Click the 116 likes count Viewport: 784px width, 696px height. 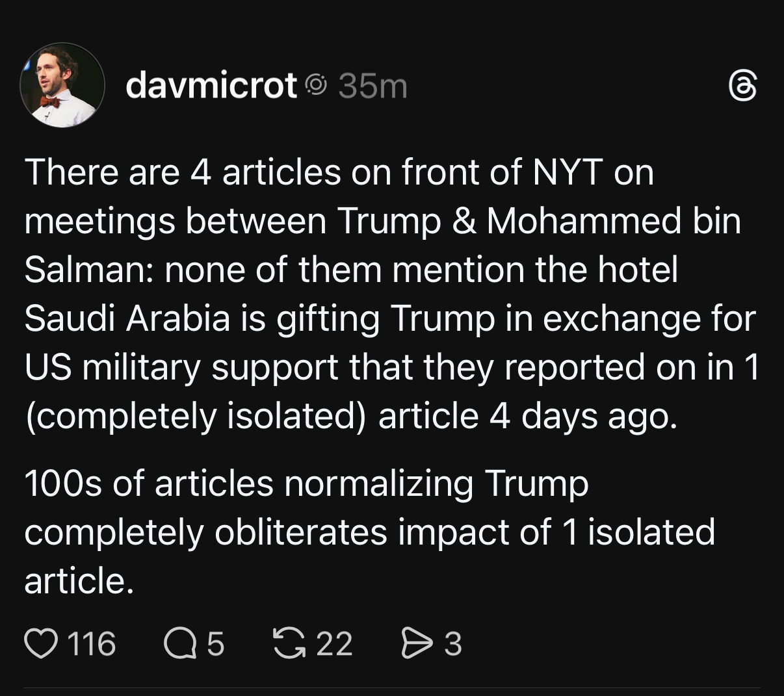click(91, 643)
